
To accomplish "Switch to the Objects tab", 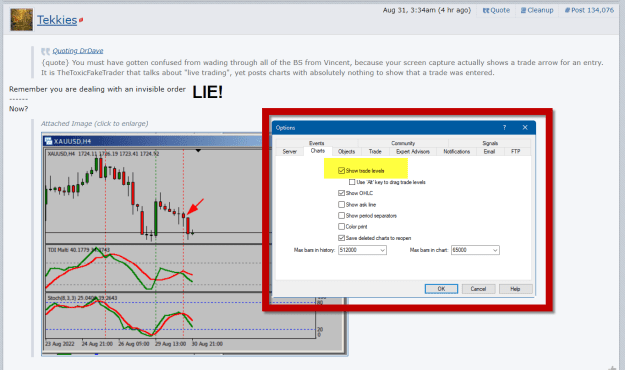I will [346, 152].
